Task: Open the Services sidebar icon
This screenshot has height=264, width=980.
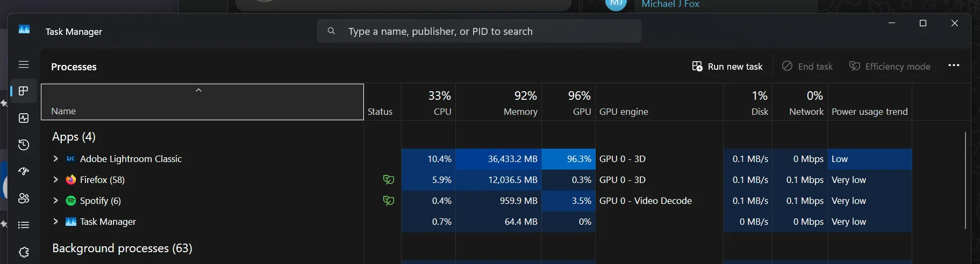Action: tap(24, 252)
